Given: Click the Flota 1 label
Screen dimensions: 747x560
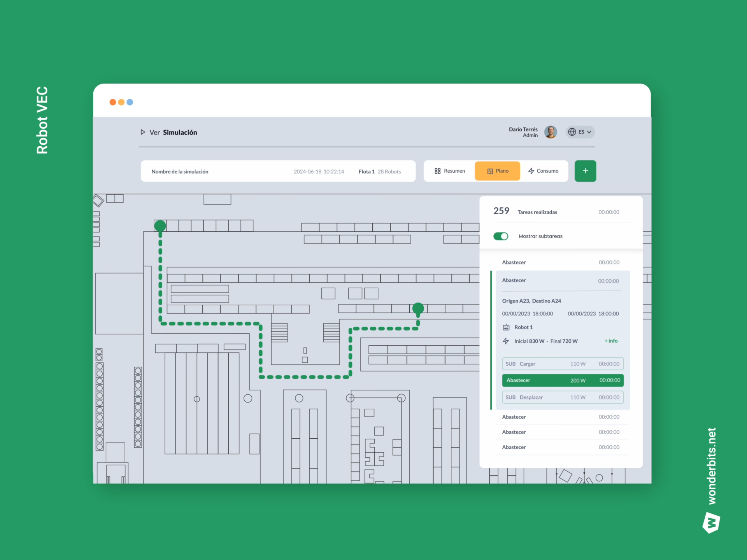Looking at the screenshot, I should tap(366, 171).
